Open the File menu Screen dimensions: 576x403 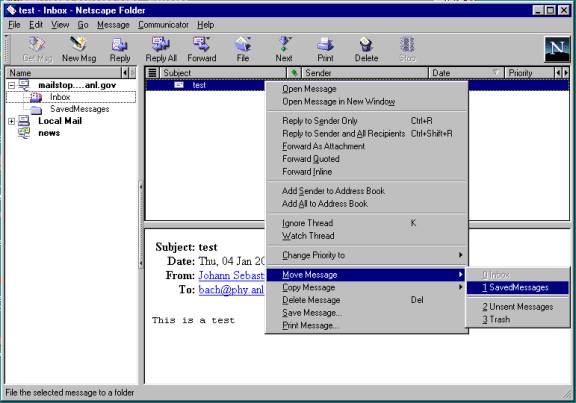click(x=14, y=25)
